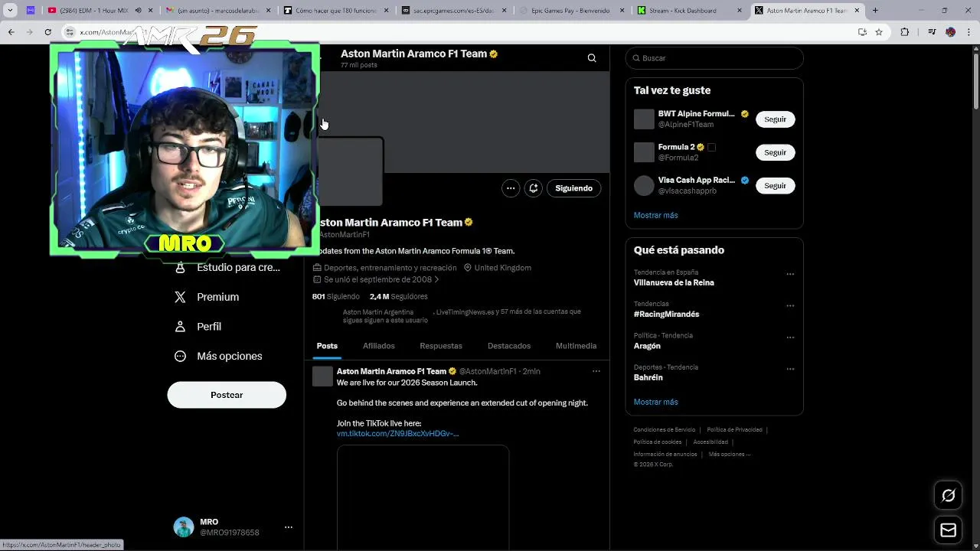Click Mostrar más under Tal vez te guste
The width and height of the screenshot is (980, 551).
click(x=655, y=215)
